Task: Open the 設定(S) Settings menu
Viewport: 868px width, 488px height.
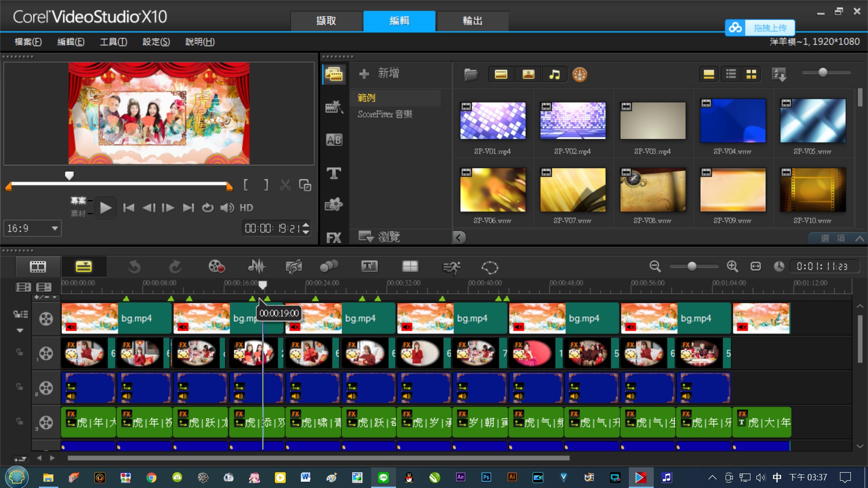Action: pyautogui.click(x=156, y=42)
